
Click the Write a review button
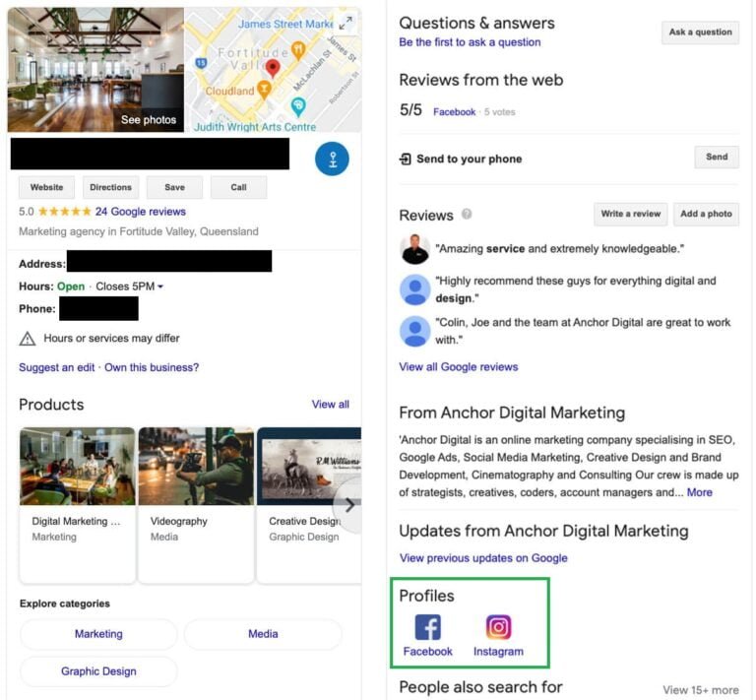click(x=631, y=214)
